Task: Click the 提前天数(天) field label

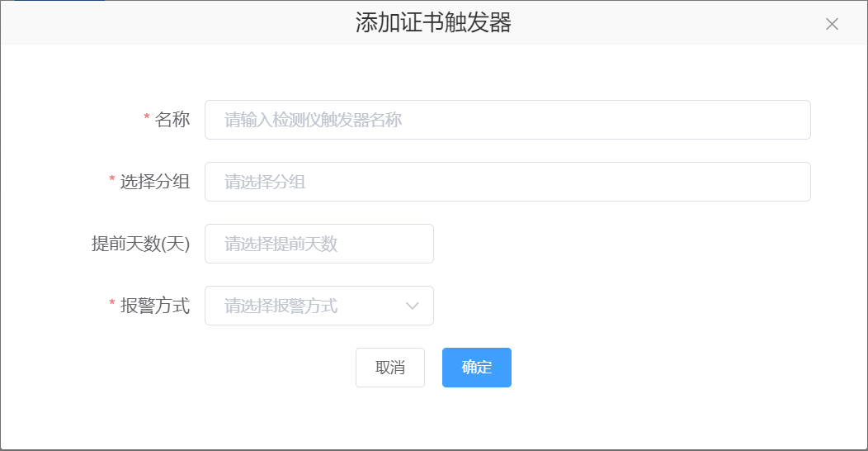Action: [x=140, y=244]
